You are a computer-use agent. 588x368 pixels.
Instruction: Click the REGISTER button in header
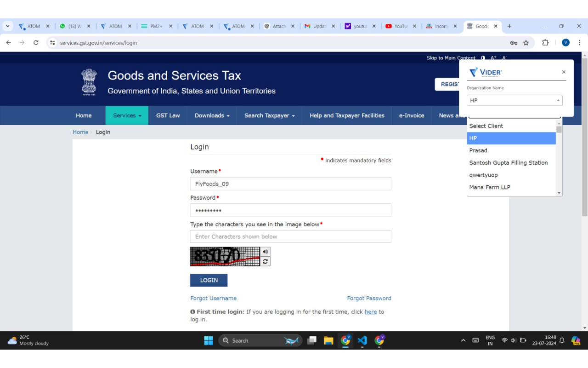(x=447, y=84)
